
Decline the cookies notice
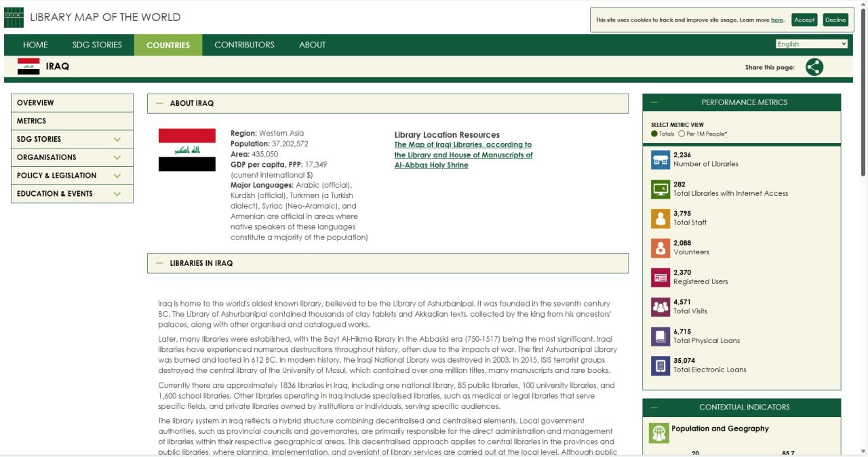click(x=835, y=20)
